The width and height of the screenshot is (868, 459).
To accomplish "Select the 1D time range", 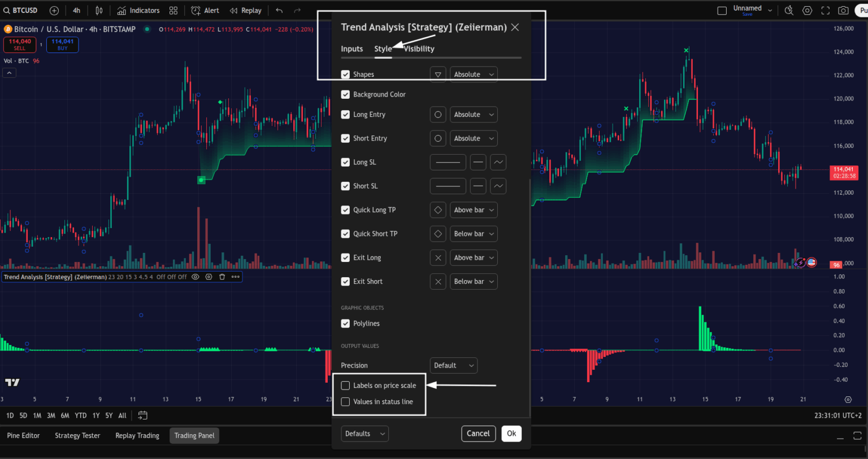I will click(x=10, y=416).
